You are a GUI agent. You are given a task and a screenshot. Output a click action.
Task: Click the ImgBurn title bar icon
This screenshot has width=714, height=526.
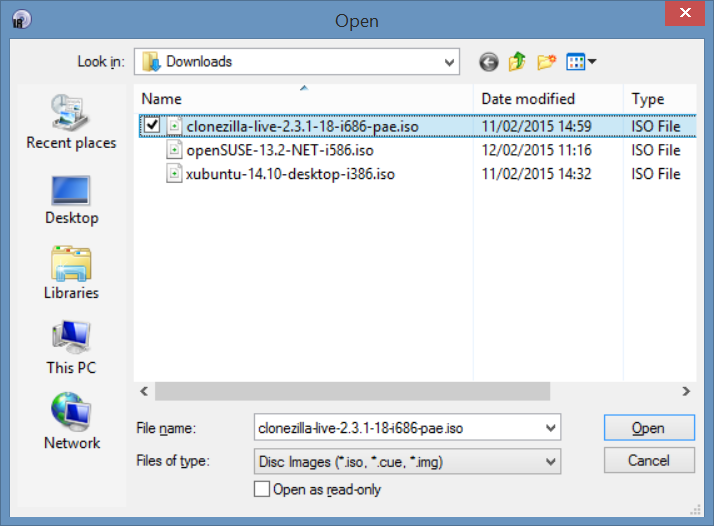(x=21, y=20)
